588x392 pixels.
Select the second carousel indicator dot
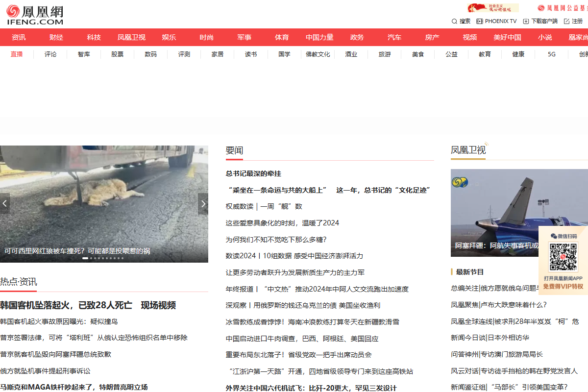click(91, 258)
